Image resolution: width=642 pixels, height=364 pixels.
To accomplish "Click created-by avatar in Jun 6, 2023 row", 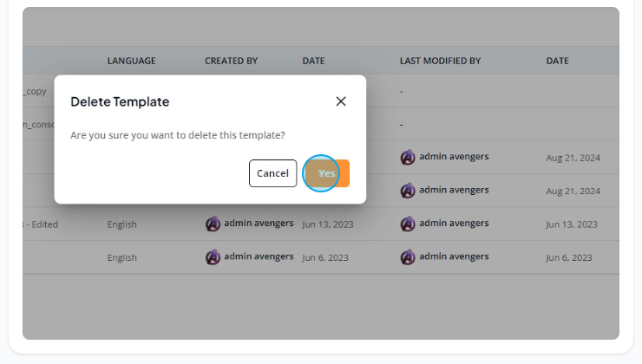I will [213, 257].
